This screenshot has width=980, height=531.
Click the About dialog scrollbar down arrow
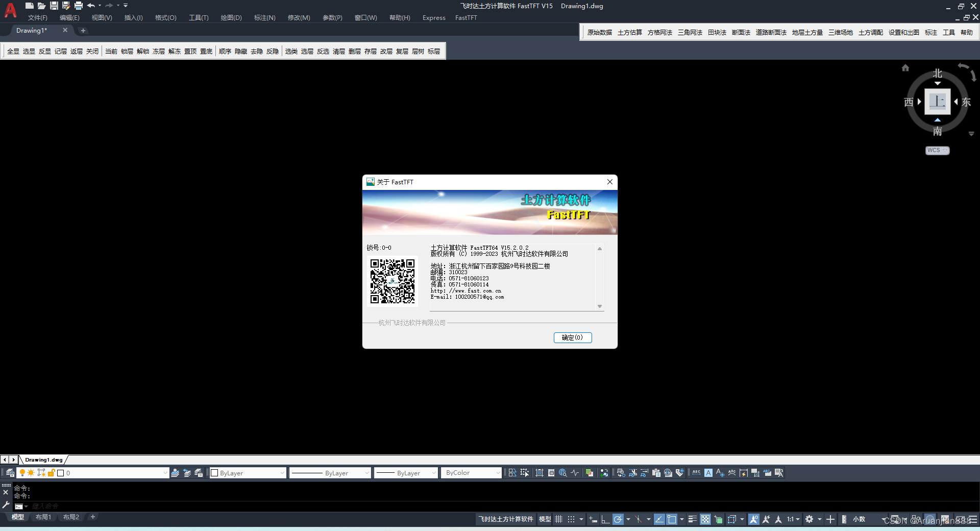[x=600, y=306]
